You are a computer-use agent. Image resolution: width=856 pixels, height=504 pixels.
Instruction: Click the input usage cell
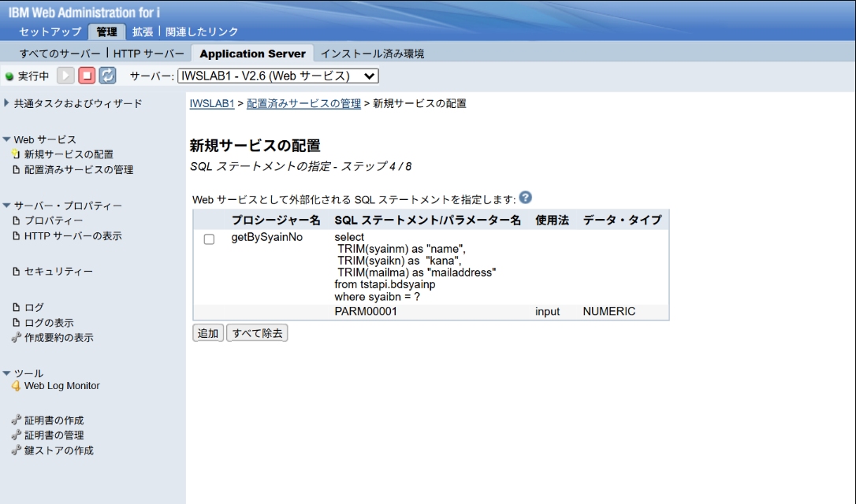[x=548, y=311]
